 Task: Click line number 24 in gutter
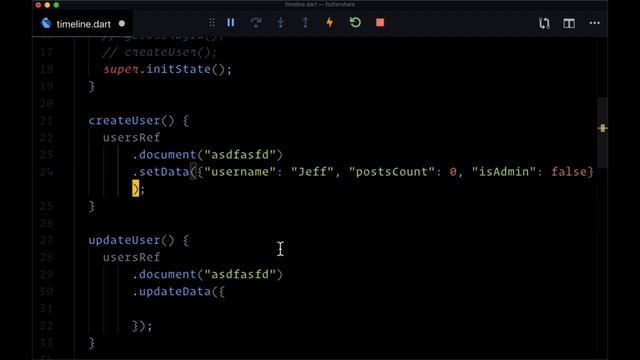pos(47,172)
